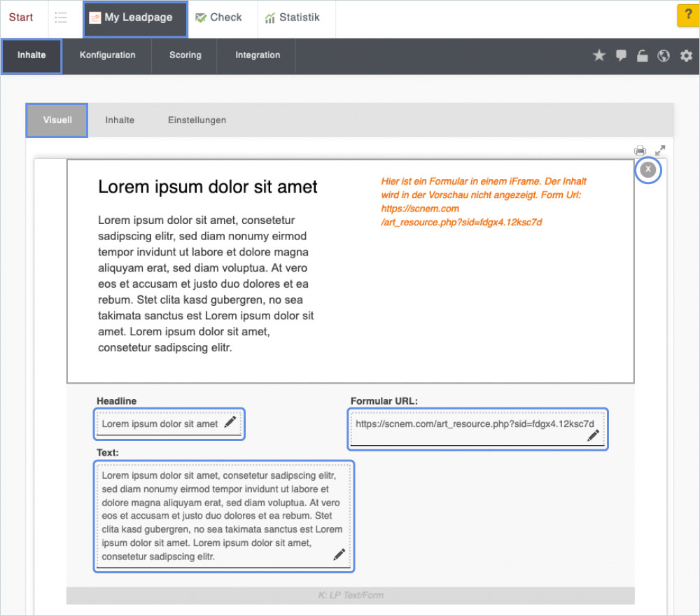Open the Statistik tab
This screenshot has width=700, height=616.
pyautogui.click(x=293, y=17)
